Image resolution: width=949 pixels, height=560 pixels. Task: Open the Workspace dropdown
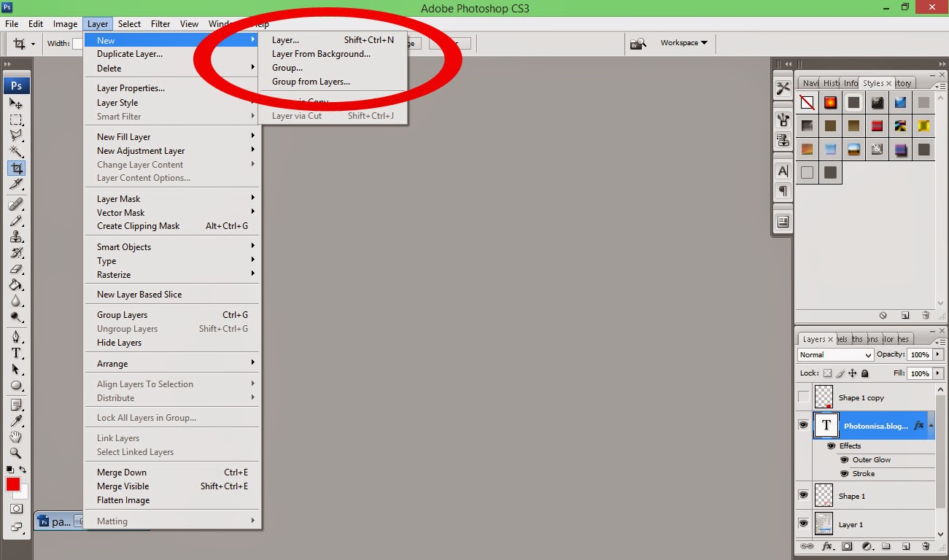click(x=683, y=43)
